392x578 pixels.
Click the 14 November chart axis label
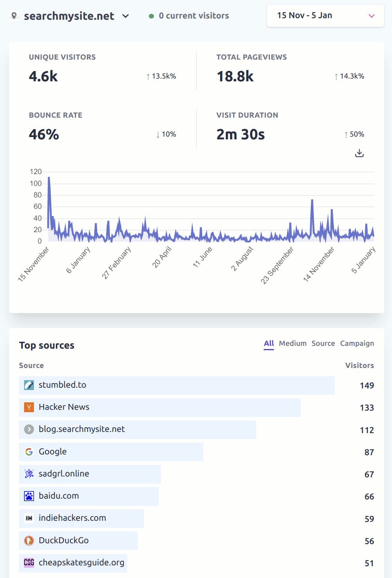(x=319, y=264)
